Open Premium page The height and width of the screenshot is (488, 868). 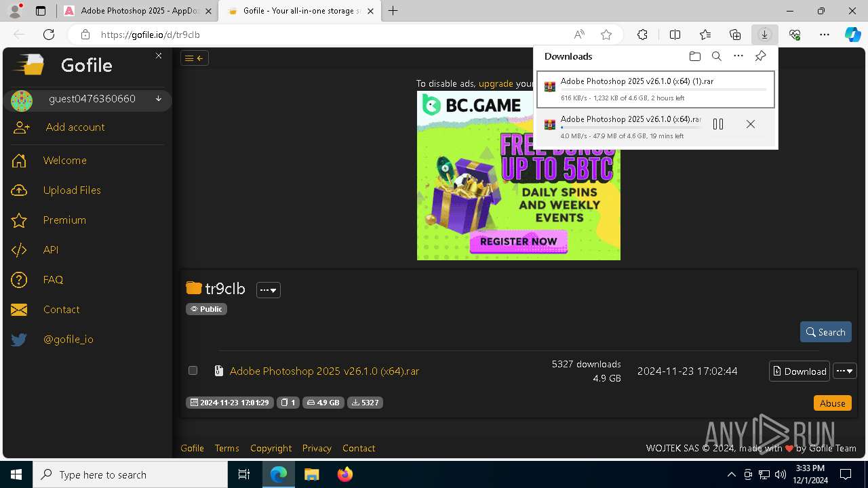click(x=49, y=220)
